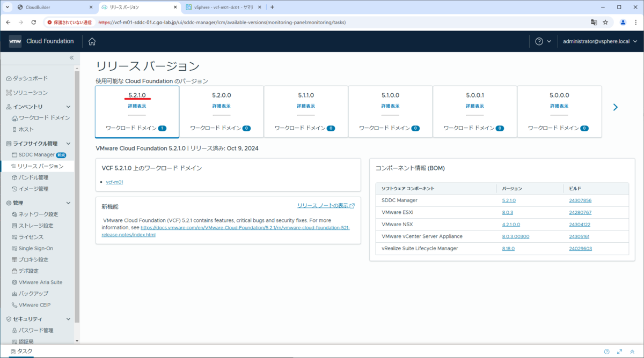Viewport: 644px width, 358px height.
Task: Bookmark this page with star icon
Action: [605, 23]
